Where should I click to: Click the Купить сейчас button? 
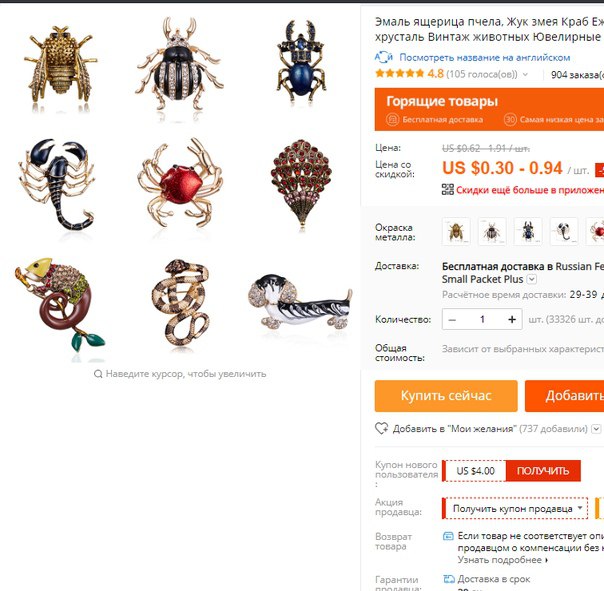446,396
